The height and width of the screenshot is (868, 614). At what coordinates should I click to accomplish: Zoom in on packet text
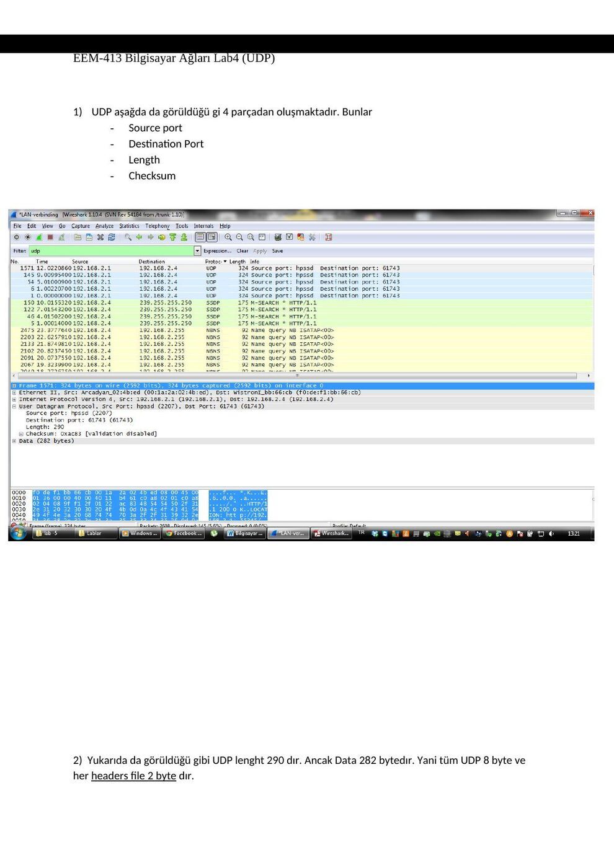click(x=228, y=237)
